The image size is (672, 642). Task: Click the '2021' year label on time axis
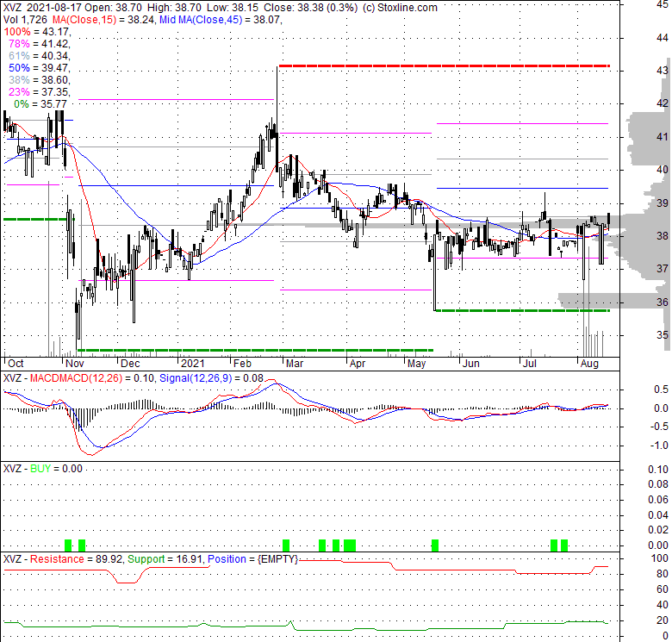click(193, 364)
